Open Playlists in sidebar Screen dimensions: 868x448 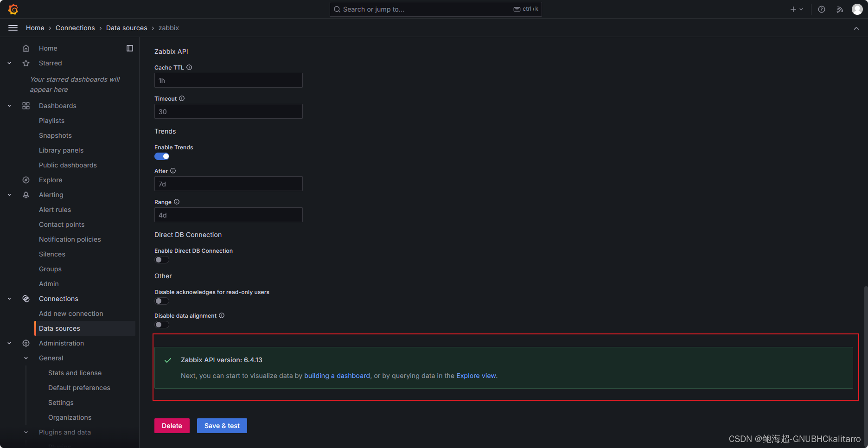pyautogui.click(x=51, y=121)
